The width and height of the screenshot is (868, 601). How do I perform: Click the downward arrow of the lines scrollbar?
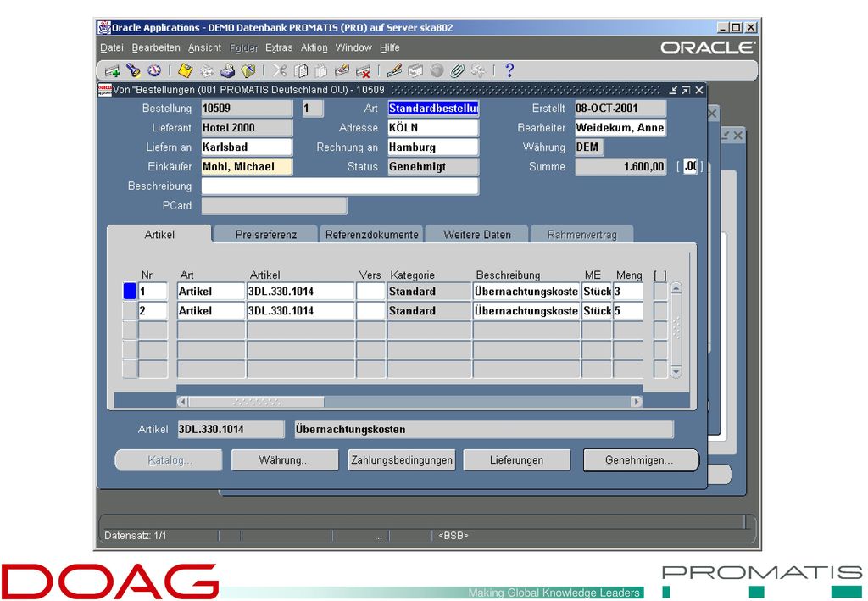click(x=676, y=372)
